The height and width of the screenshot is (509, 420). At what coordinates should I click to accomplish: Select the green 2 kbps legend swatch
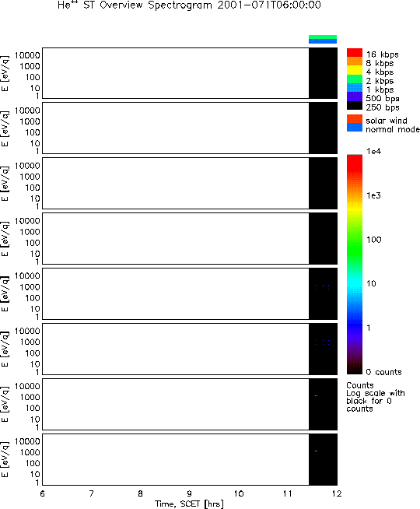pyautogui.click(x=355, y=79)
